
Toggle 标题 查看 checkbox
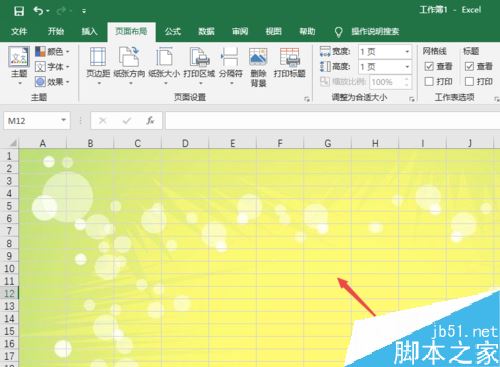coord(469,66)
